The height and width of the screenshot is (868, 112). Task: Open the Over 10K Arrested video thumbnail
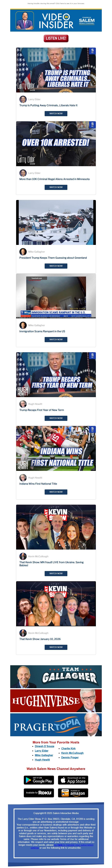(56, 144)
